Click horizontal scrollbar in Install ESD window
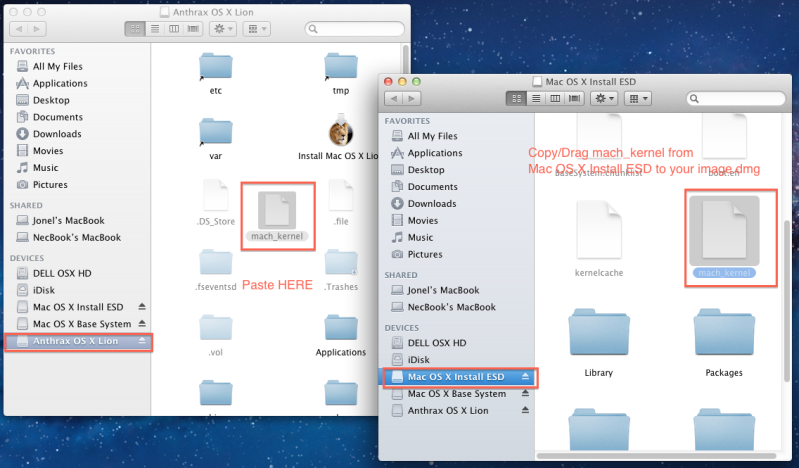This screenshot has height=468, width=799. click(x=656, y=456)
